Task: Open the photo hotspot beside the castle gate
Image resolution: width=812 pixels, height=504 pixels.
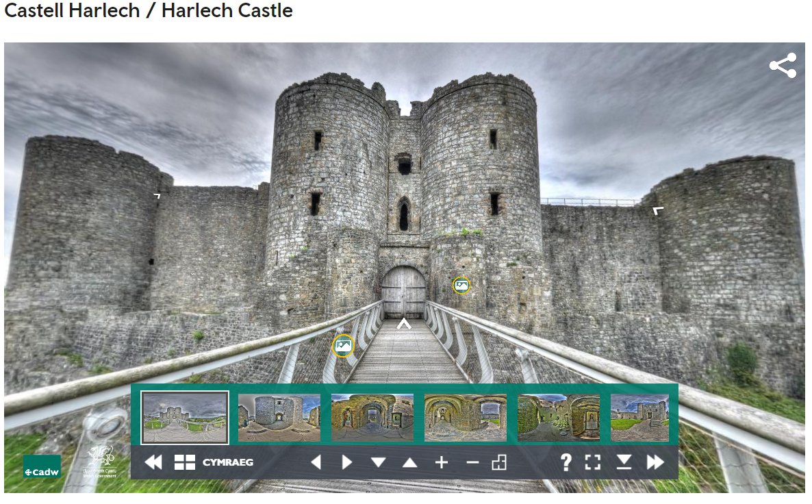Action: (461, 286)
